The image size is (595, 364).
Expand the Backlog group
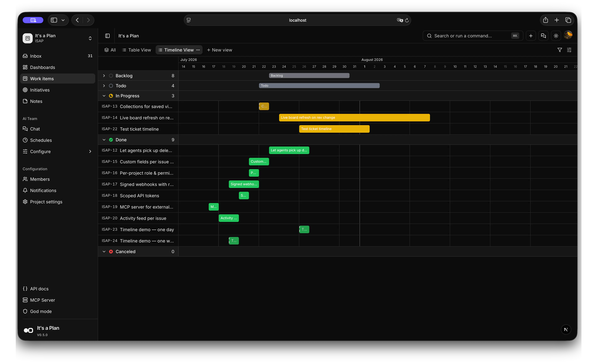(x=104, y=76)
